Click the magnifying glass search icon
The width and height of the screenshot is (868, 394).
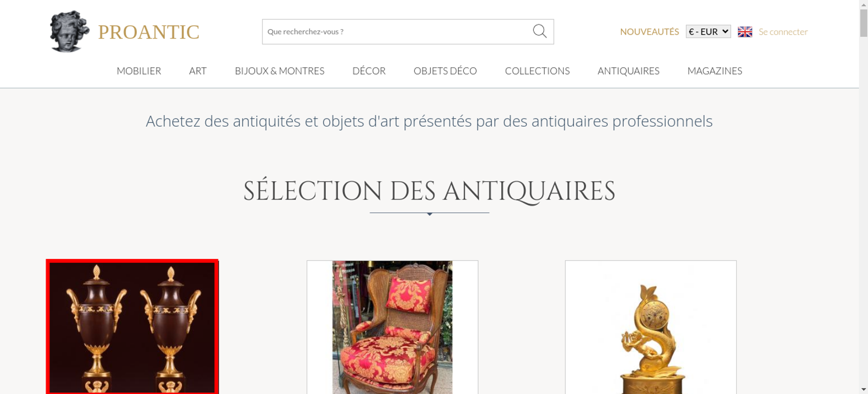[x=539, y=31]
